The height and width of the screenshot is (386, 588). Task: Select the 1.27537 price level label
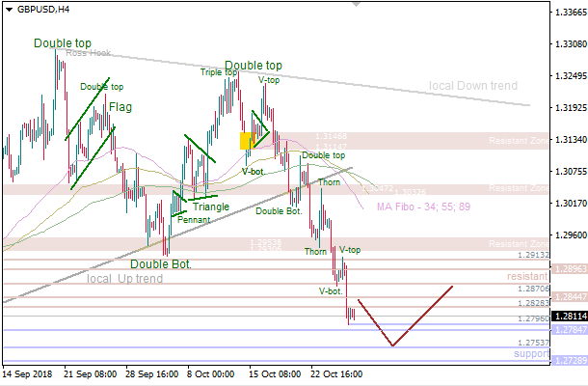[x=532, y=343]
